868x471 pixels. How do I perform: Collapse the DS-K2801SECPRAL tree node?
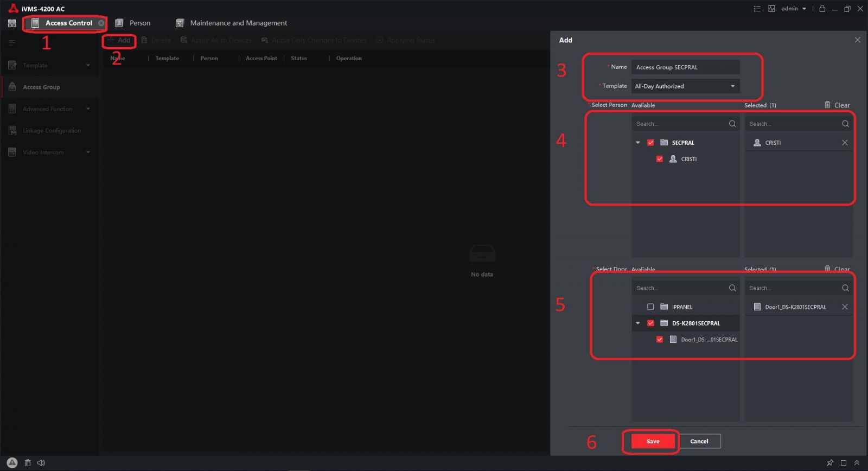[x=638, y=323]
